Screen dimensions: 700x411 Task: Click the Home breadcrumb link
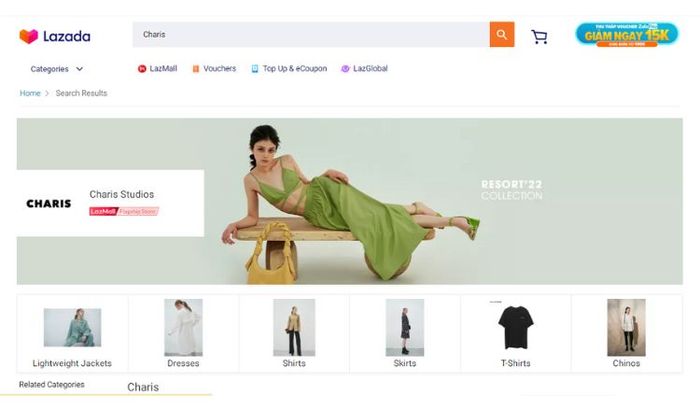(30, 93)
